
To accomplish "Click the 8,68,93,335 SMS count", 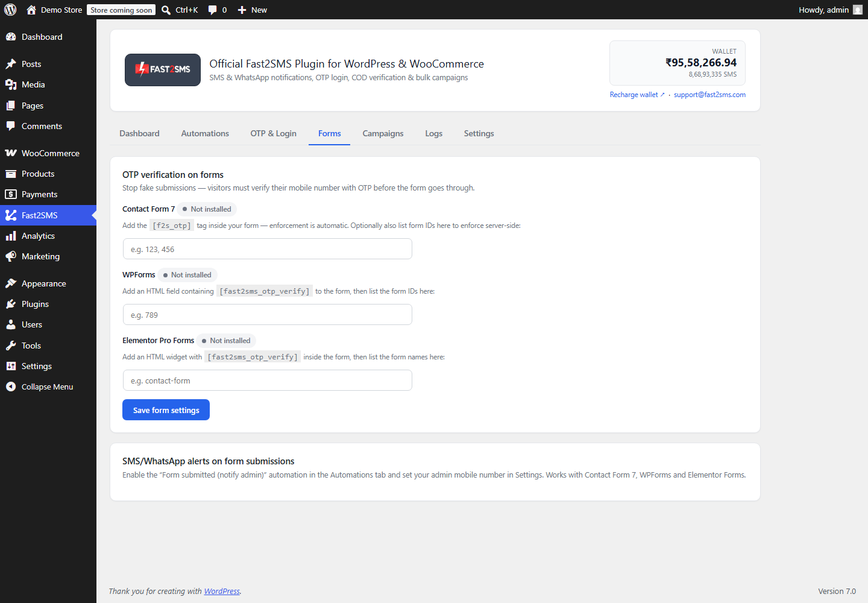I will pyautogui.click(x=712, y=74).
